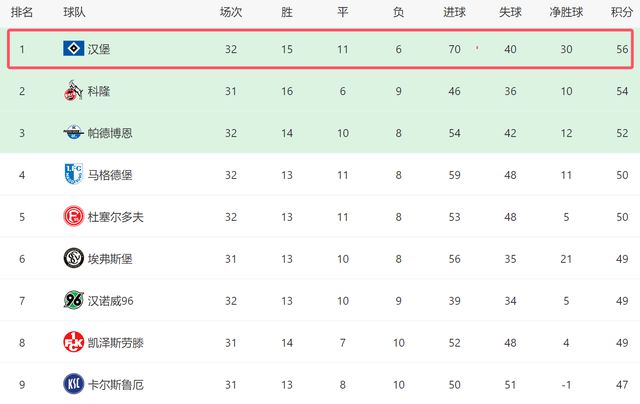Click the Hamburg (汉堡) club logo
640x404 pixels.
click(73, 49)
